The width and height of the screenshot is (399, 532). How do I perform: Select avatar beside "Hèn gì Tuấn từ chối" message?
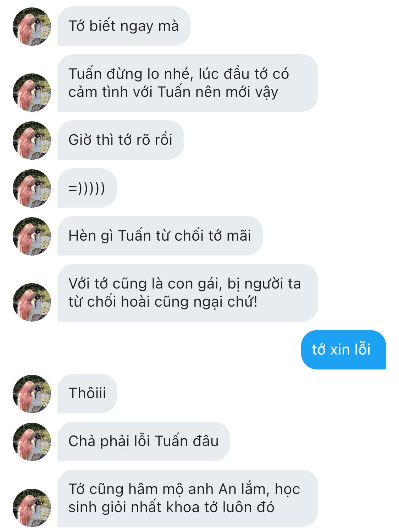click(32, 236)
